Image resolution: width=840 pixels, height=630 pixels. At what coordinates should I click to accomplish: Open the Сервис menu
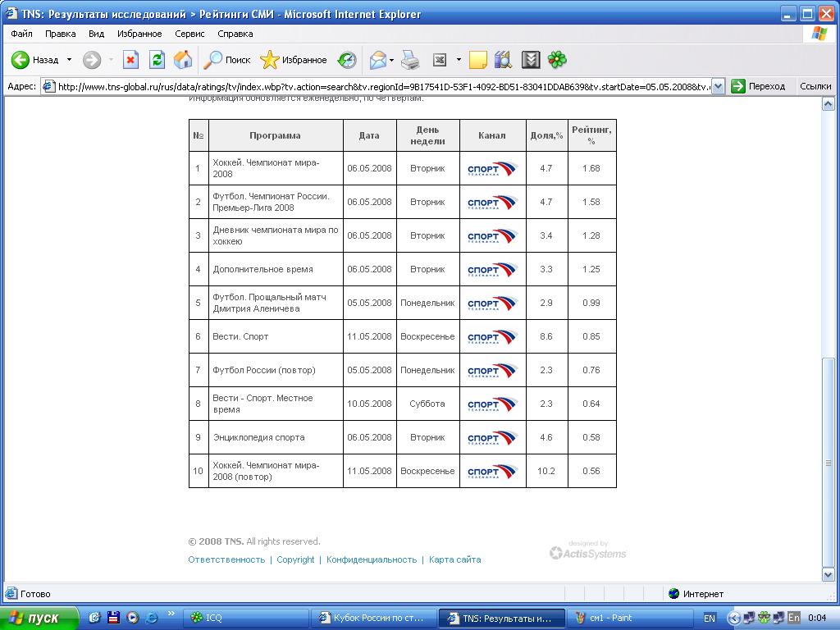(x=189, y=34)
